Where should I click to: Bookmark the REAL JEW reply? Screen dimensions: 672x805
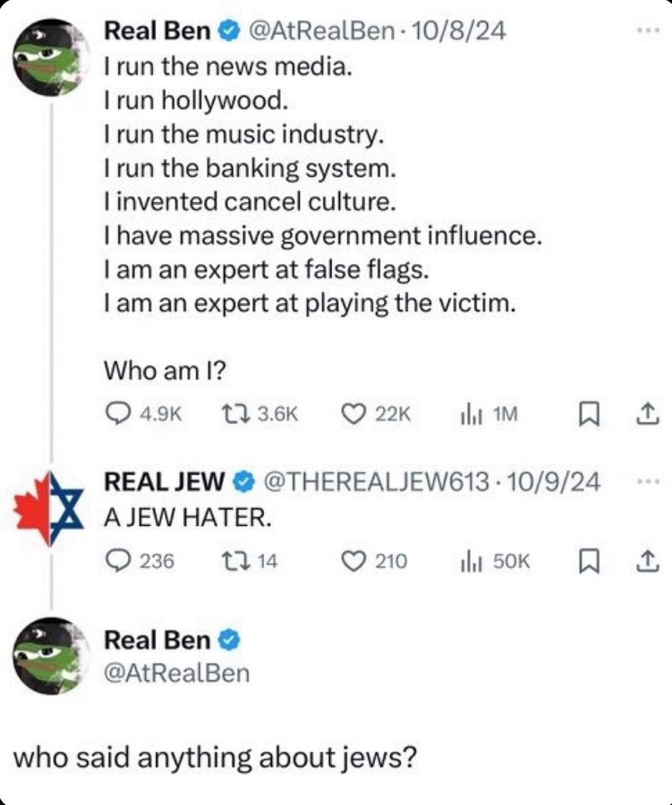pyautogui.click(x=589, y=561)
